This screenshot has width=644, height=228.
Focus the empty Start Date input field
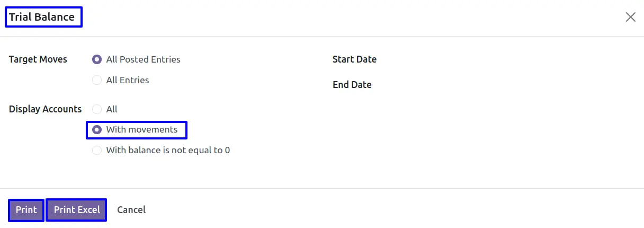point(503,59)
